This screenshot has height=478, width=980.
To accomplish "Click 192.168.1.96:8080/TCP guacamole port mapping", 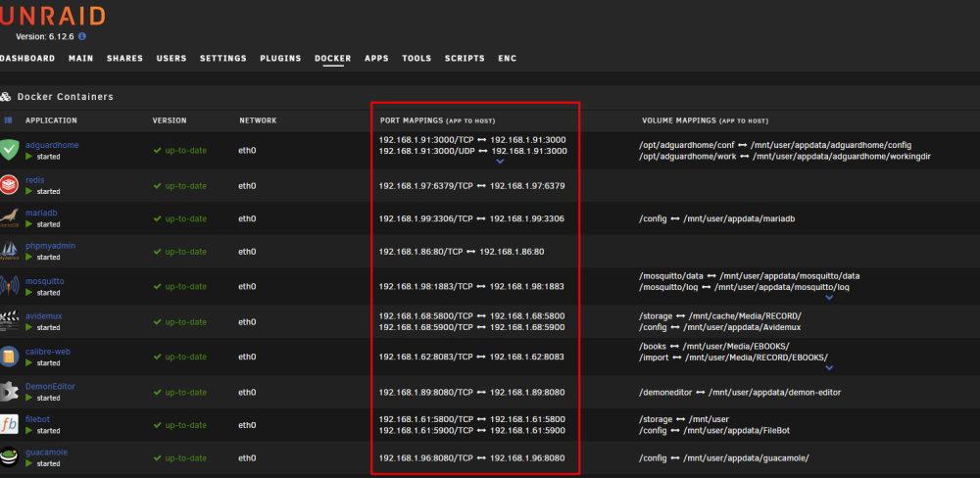I will pyautogui.click(x=425, y=458).
